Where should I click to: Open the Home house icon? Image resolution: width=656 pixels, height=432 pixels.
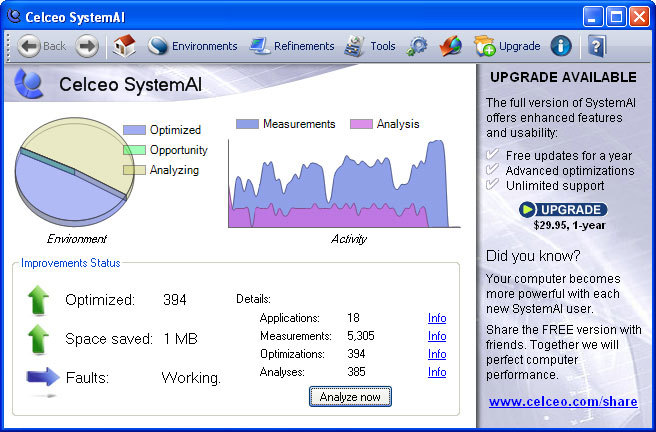(x=125, y=46)
